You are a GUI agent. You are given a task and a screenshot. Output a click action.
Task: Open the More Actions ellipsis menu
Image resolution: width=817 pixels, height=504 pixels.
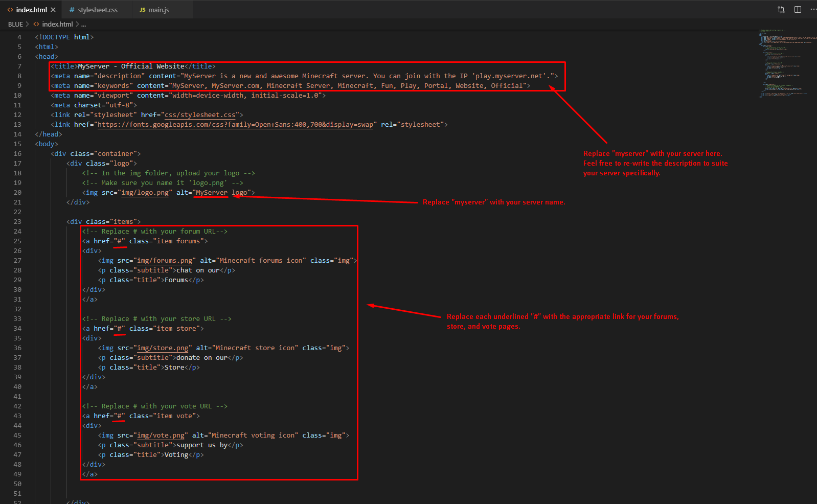click(x=813, y=10)
